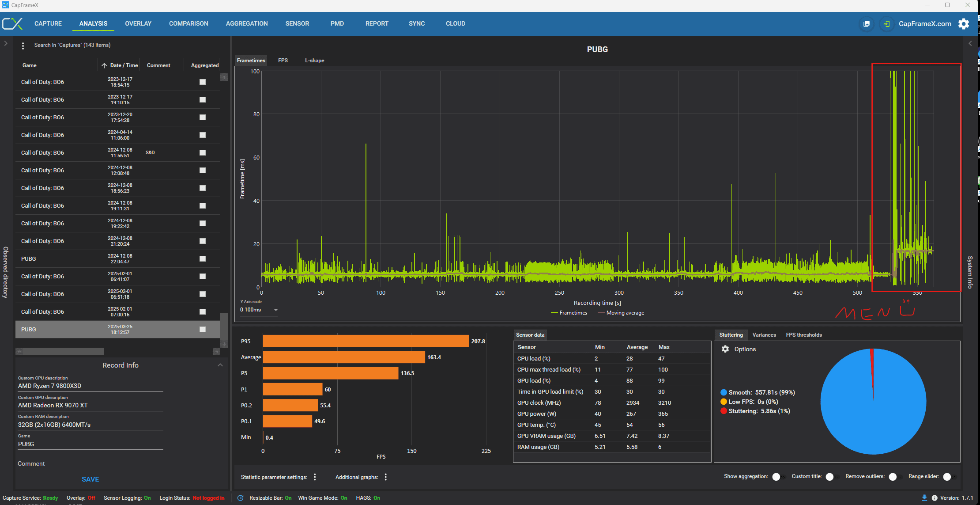
Task: Click the Aggregated column header
Action: coord(205,65)
